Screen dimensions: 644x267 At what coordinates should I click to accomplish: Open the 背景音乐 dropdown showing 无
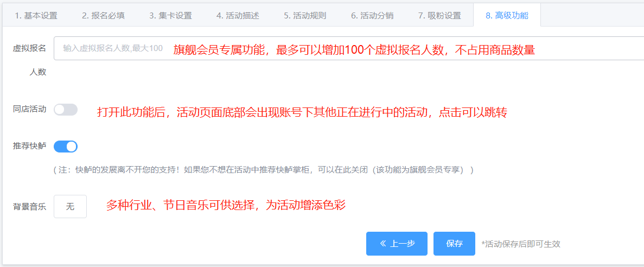click(70, 206)
